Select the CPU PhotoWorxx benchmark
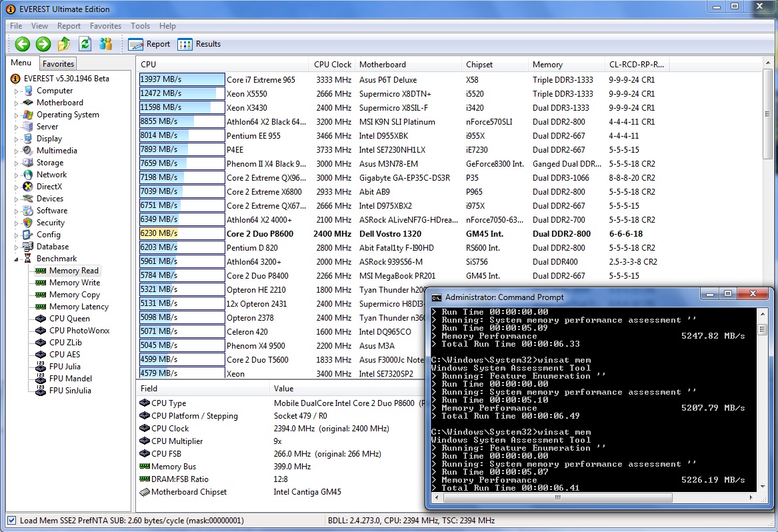 (79, 331)
